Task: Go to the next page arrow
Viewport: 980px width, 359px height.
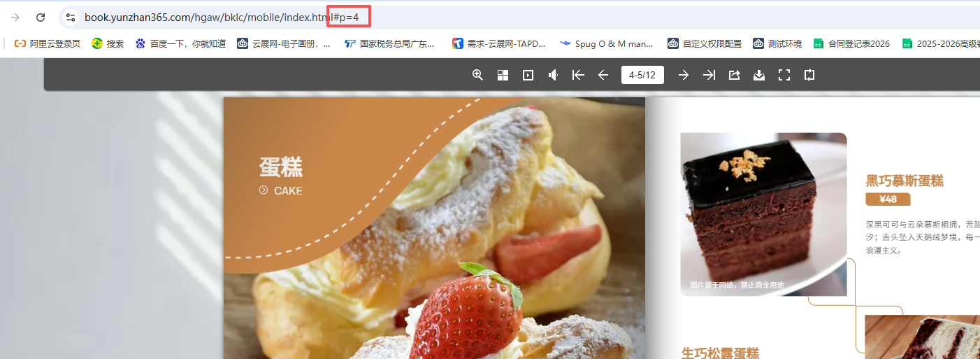Action: pyautogui.click(x=684, y=75)
